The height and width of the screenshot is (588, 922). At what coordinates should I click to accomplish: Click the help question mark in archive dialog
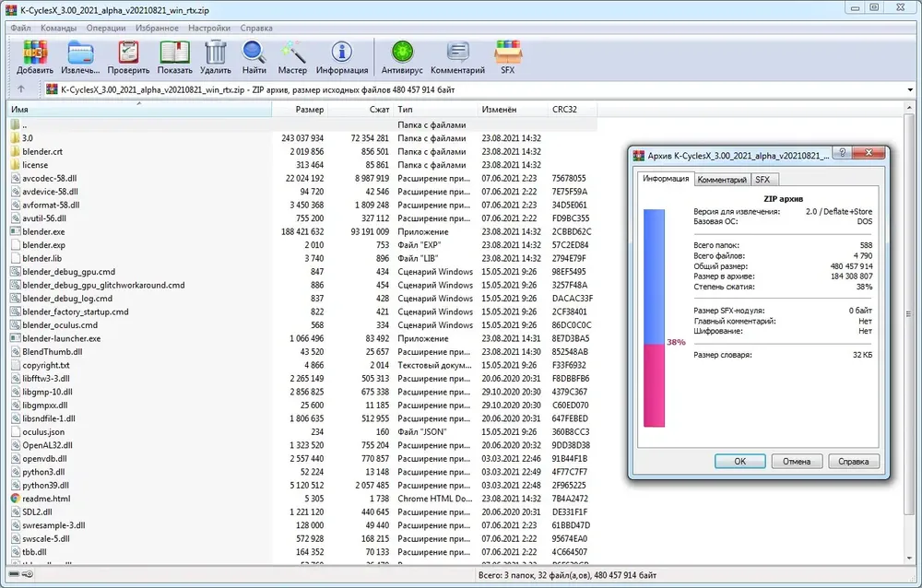coord(842,153)
